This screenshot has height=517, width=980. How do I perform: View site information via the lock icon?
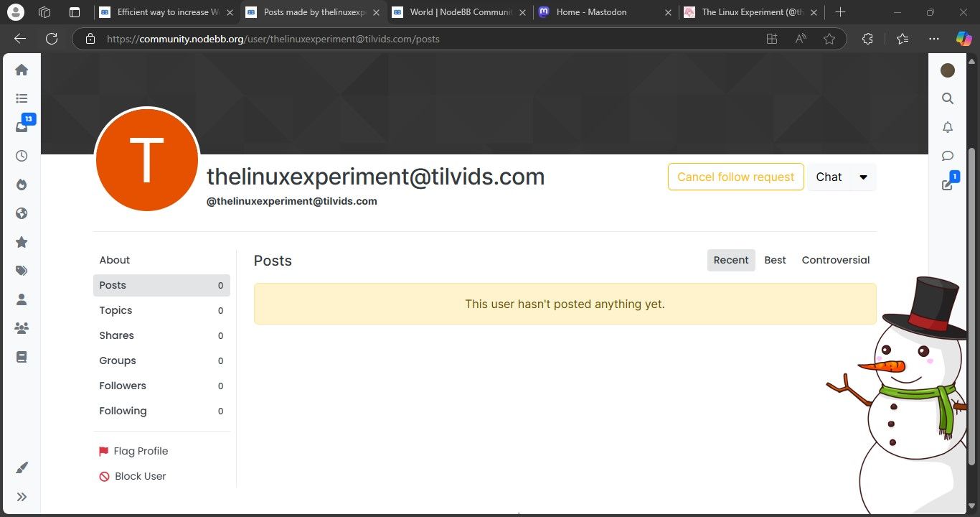tap(90, 39)
